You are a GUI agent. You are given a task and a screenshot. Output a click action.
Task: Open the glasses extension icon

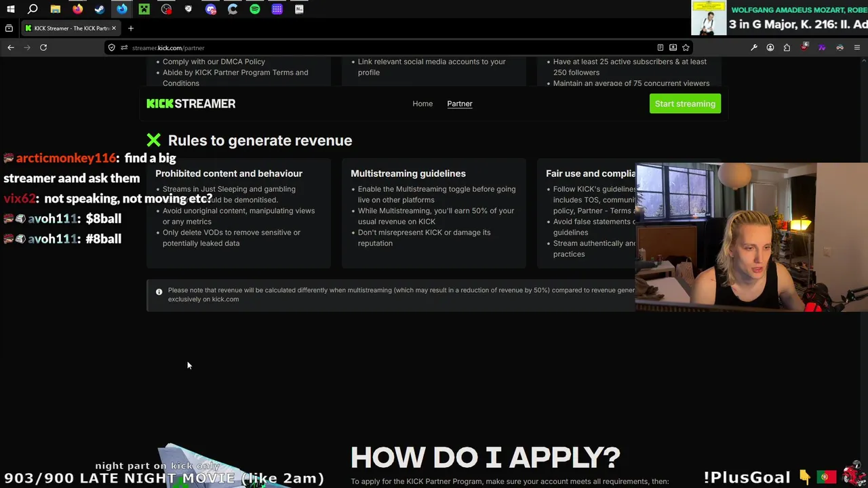[x=840, y=47]
